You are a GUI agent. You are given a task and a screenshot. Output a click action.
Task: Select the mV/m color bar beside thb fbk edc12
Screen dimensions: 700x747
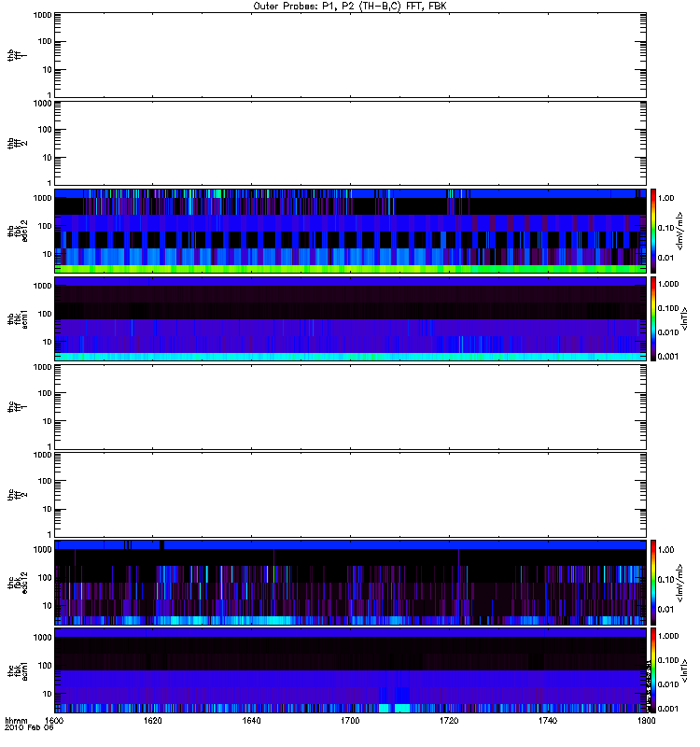click(653, 231)
